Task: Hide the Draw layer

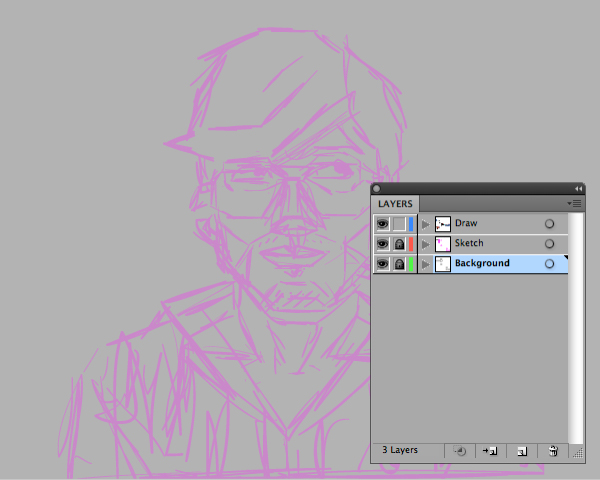Action: tap(382, 224)
